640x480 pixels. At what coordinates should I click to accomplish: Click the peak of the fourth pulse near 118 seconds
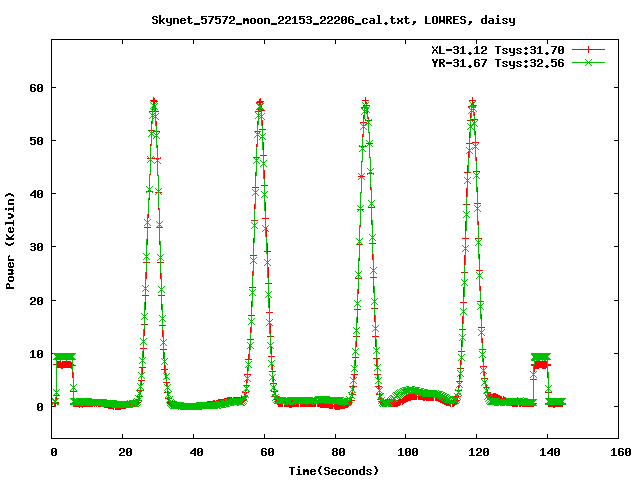(x=472, y=101)
